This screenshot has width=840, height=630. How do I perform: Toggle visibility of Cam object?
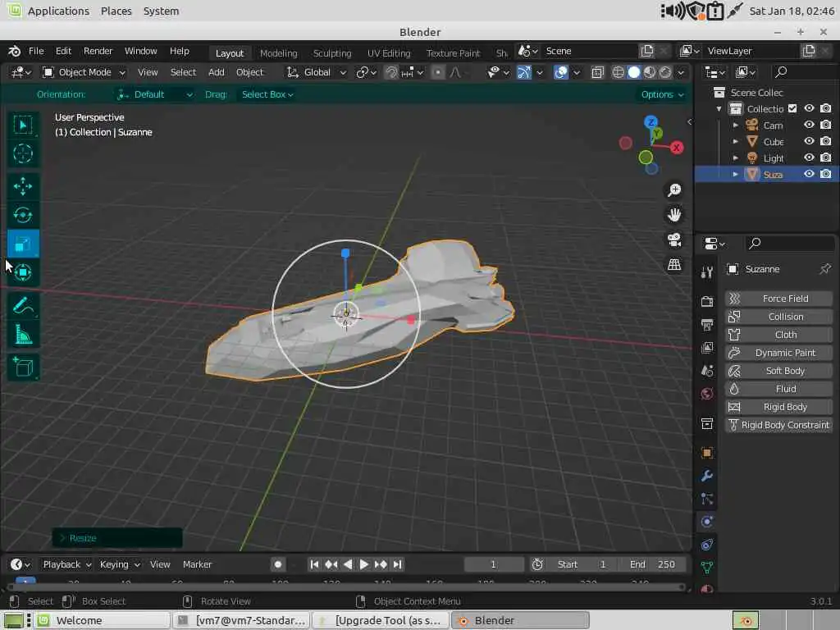[x=809, y=125]
